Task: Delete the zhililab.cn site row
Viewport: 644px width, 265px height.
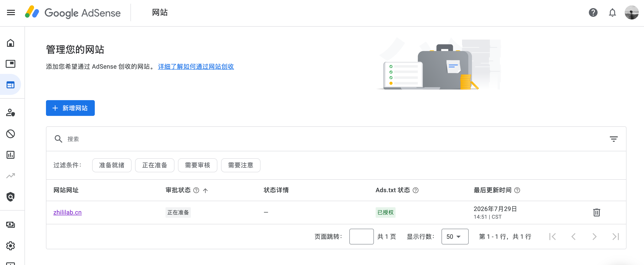Action: point(596,212)
